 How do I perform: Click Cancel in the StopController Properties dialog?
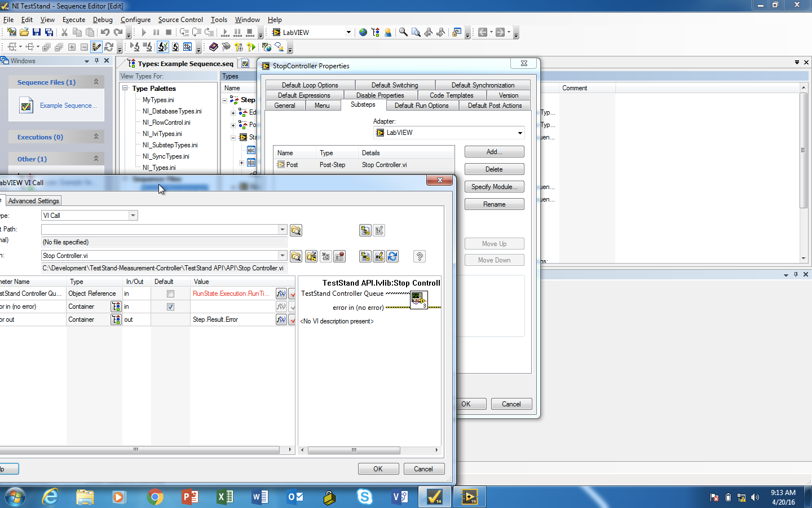point(511,404)
